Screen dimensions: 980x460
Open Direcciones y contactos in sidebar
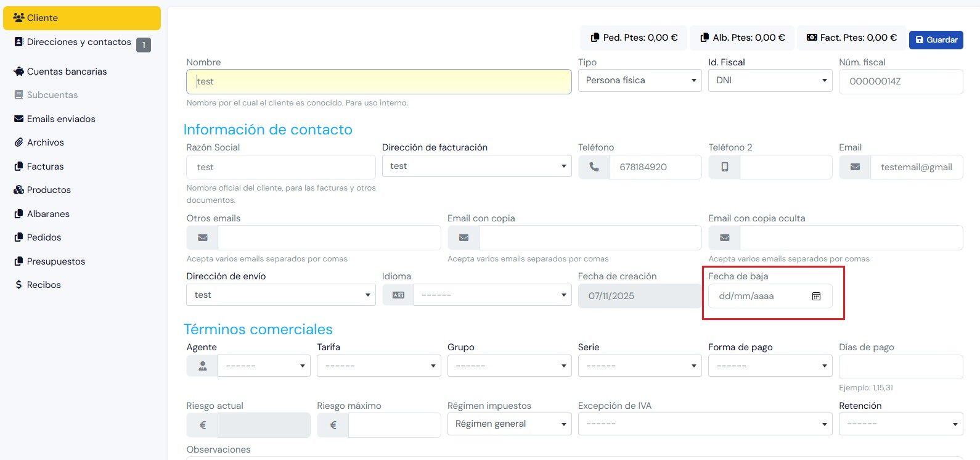click(x=78, y=43)
